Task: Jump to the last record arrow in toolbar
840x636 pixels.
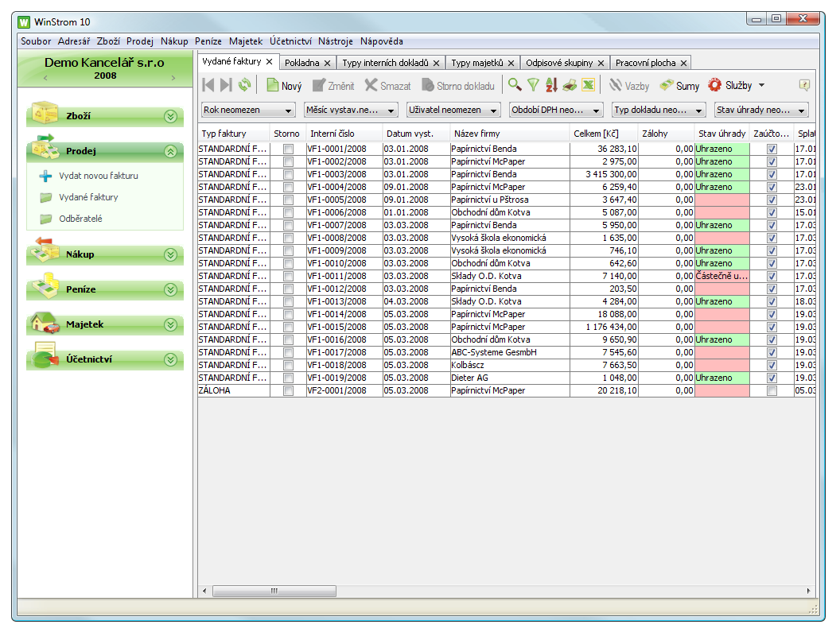Action: point(226,85)
